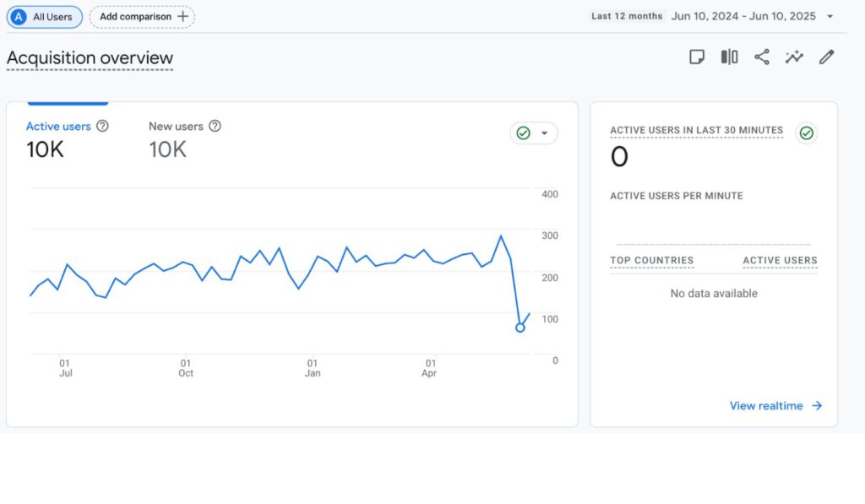Click the highlighted data point on chart
The image size is (865, 504).
(520, 328)
